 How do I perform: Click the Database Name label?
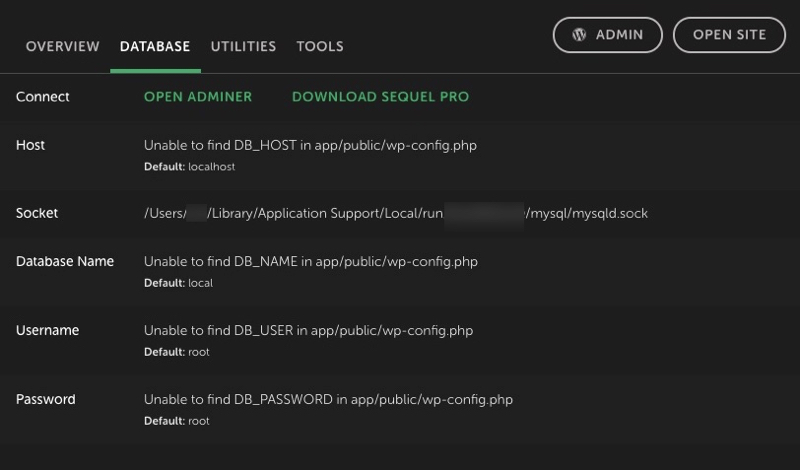[65, 261]
